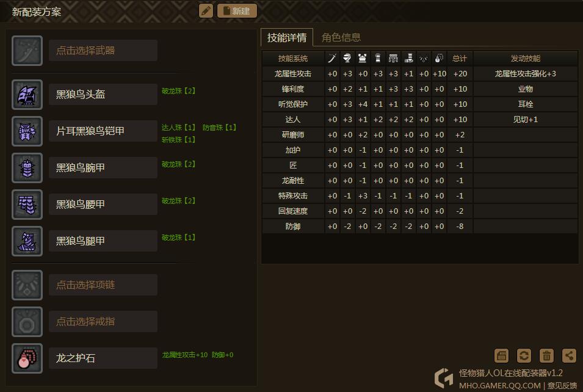The image size is (583, 392).
Task: Click the necklace slot icon
Action: coord(27,285)
